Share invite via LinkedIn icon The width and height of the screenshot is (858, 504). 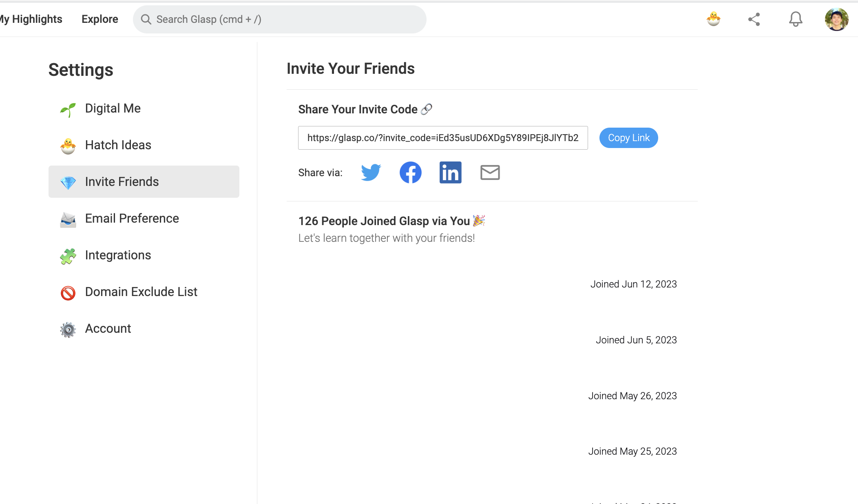[450, 172]
